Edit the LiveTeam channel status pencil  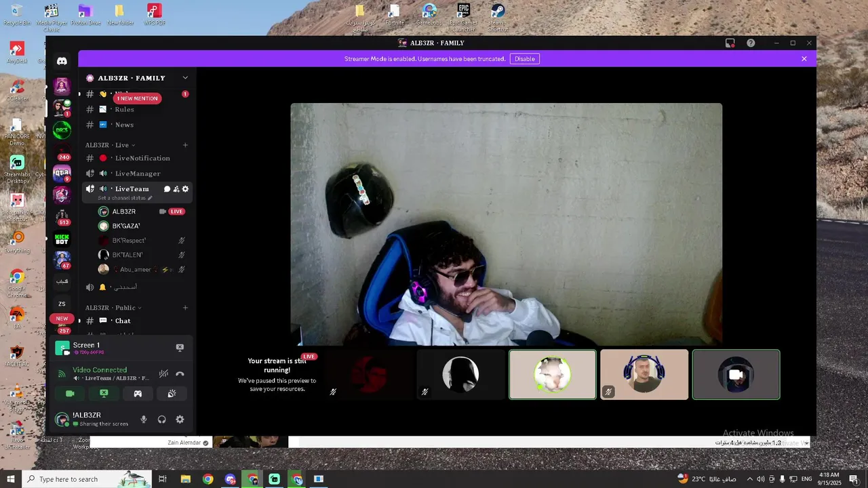click(150, 199)
